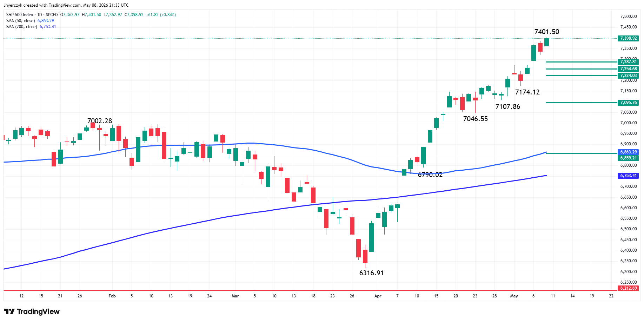Click the Jhyerczyk created with TradingView.com header

(x=66, y=5)
